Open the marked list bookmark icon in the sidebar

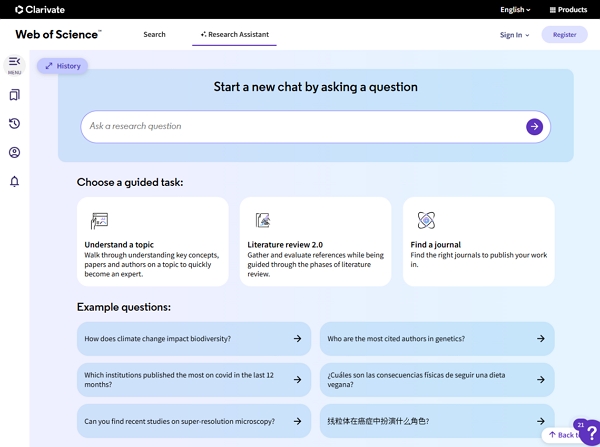(x=15, y=95)
